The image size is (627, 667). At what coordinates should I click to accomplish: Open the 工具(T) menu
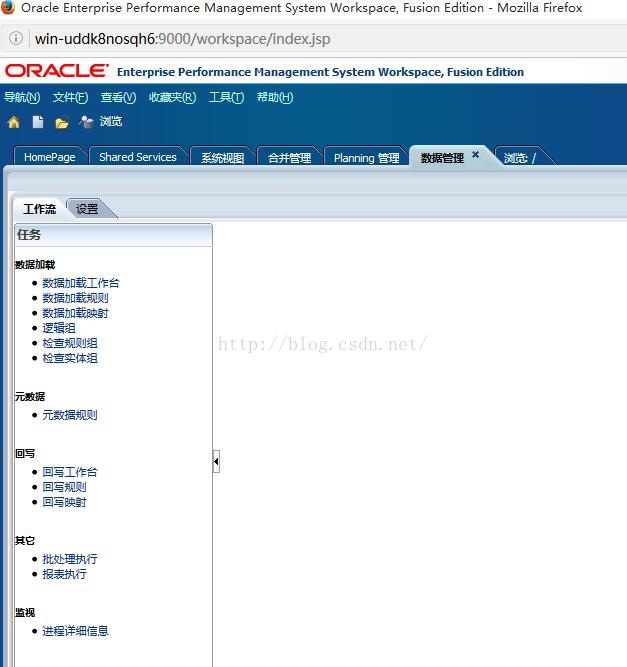[x=226, y=97]
